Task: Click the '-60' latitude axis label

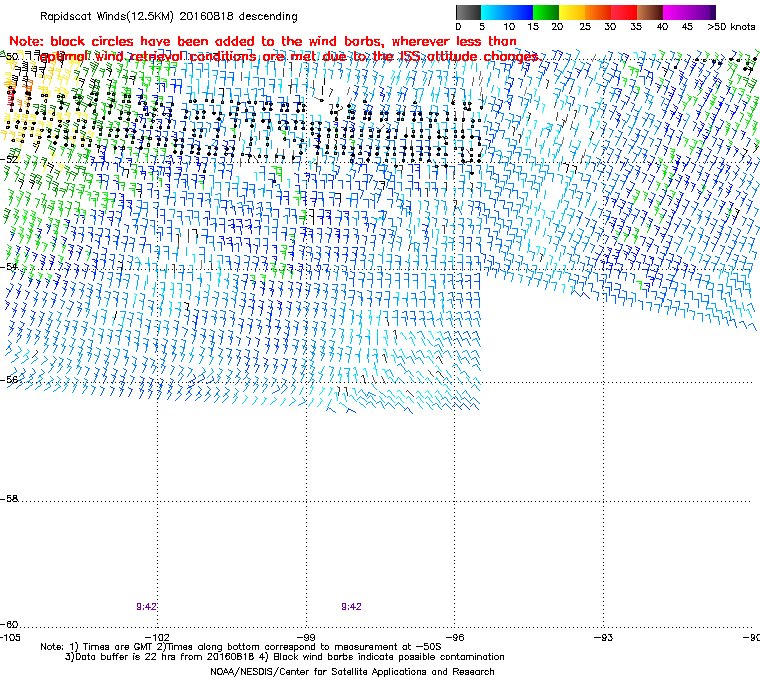Action: pyautogui.click(x=9, y=624)
